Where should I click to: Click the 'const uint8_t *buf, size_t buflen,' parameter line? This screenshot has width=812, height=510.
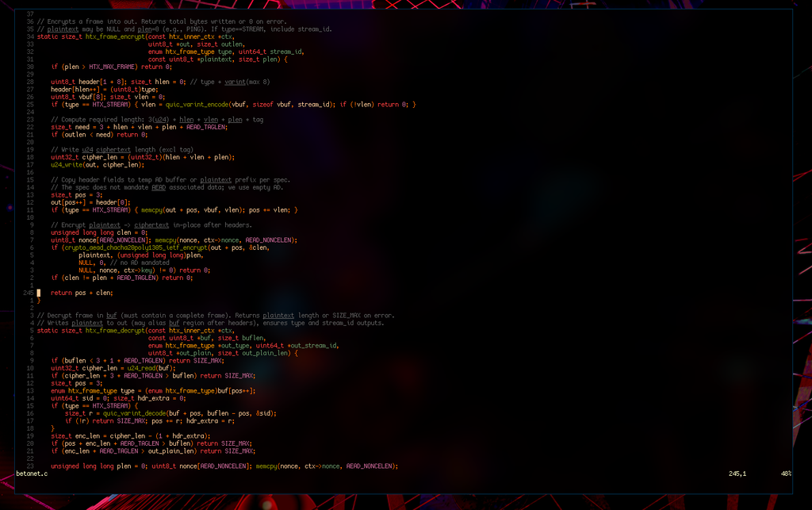point(207,338)
